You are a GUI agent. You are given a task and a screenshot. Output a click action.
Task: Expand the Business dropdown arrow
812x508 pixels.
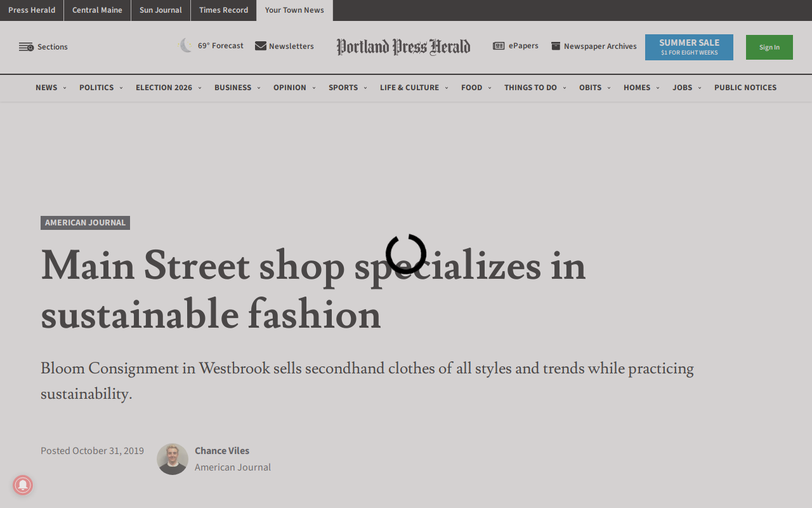[x=259, y=88]
